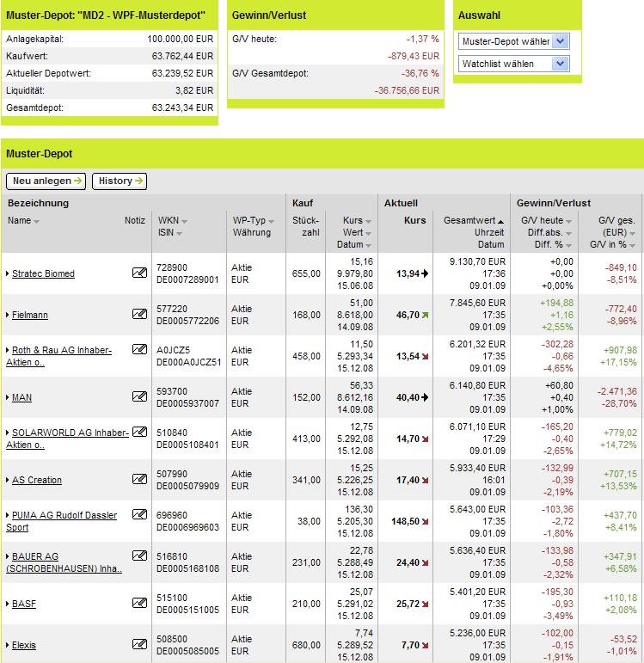Sort by G/V heute using the arrow

coord(568,222)
